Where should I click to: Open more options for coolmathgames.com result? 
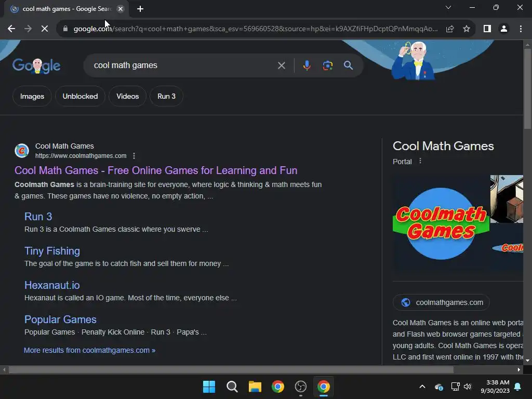coord(134,156)
